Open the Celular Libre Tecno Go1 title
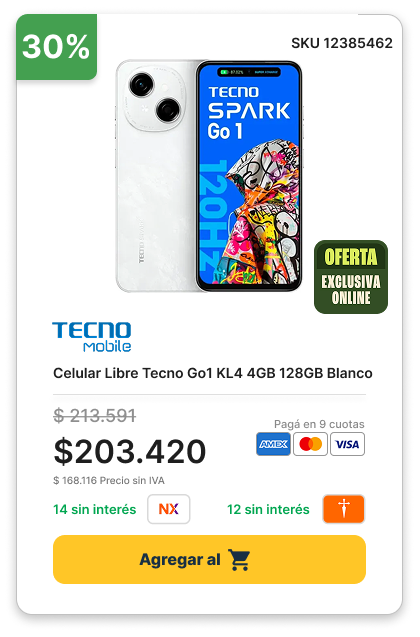Viewport: 420px width, 637px height. click(x=213, y=373)
